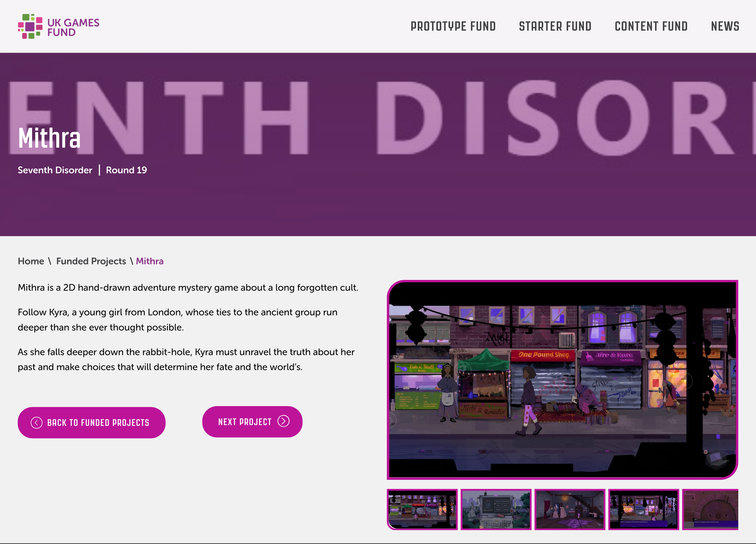This screenshot has width=756, height=544.
Task: Select the second thumbnail with computer terminal
Action: 496,509
